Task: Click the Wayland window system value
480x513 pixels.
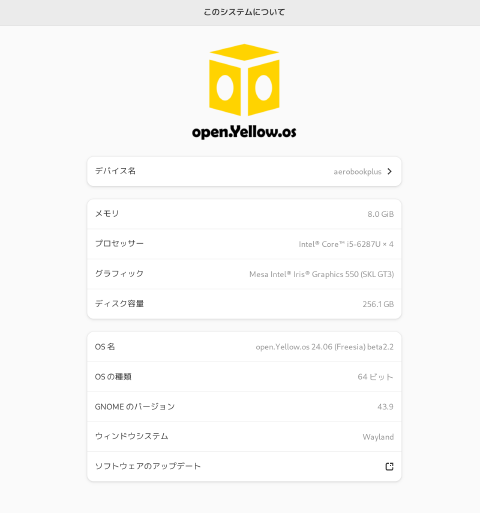Action: pos(378,437)
